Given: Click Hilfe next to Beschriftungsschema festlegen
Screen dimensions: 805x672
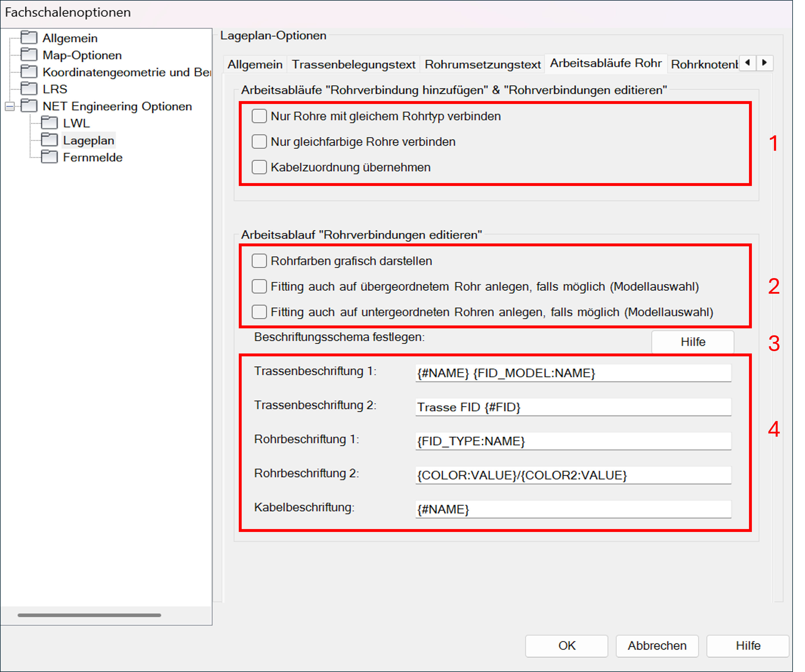Looking at the screenshot, I should tap(692, 342).
